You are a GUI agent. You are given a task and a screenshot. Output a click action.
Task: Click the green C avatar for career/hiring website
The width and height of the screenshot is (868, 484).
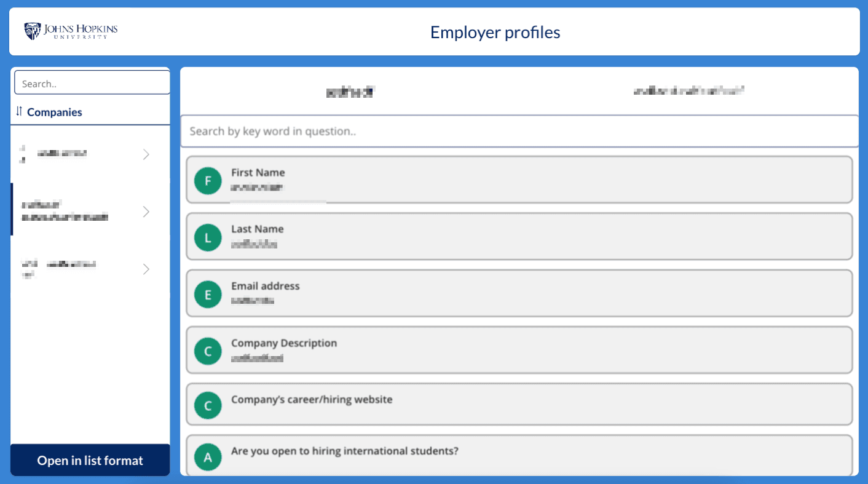[x=208, y=405]
